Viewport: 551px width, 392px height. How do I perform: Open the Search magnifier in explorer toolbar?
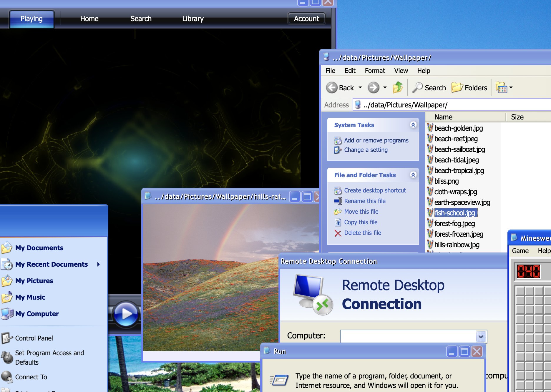click(417, 88)
